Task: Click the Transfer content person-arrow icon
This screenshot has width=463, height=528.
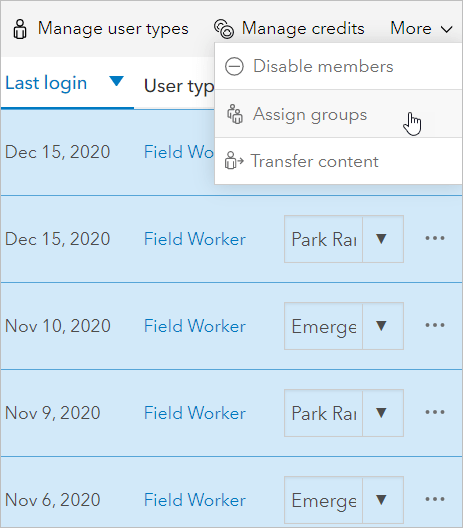Action: (234, 160)
